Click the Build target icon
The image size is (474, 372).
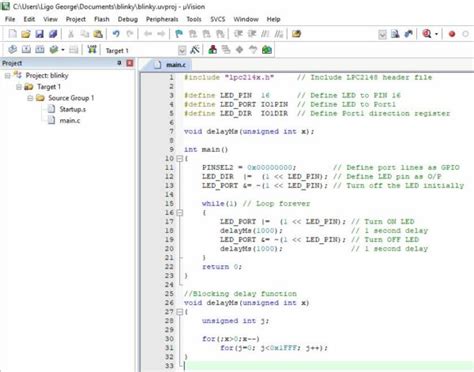coord(26,50)
